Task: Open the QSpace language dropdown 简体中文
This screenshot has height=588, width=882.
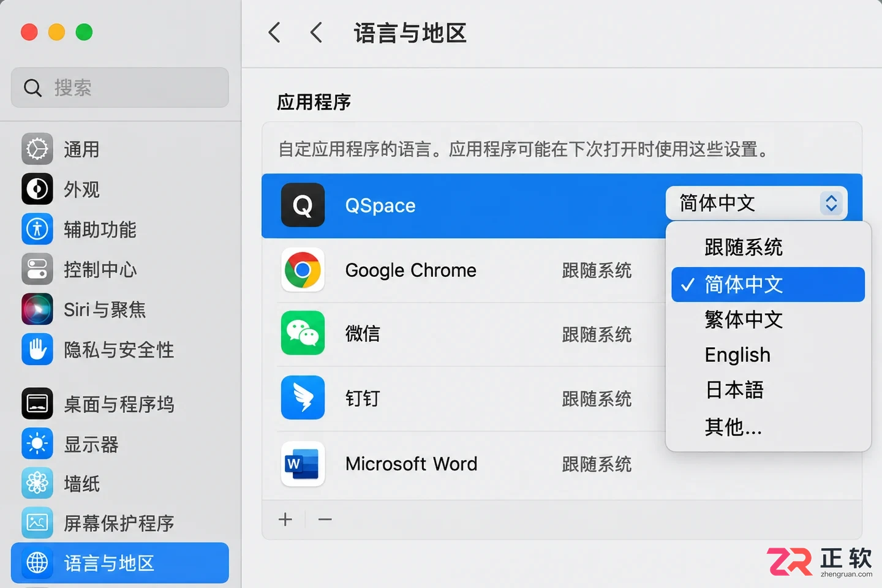Action: pos(756,203)
